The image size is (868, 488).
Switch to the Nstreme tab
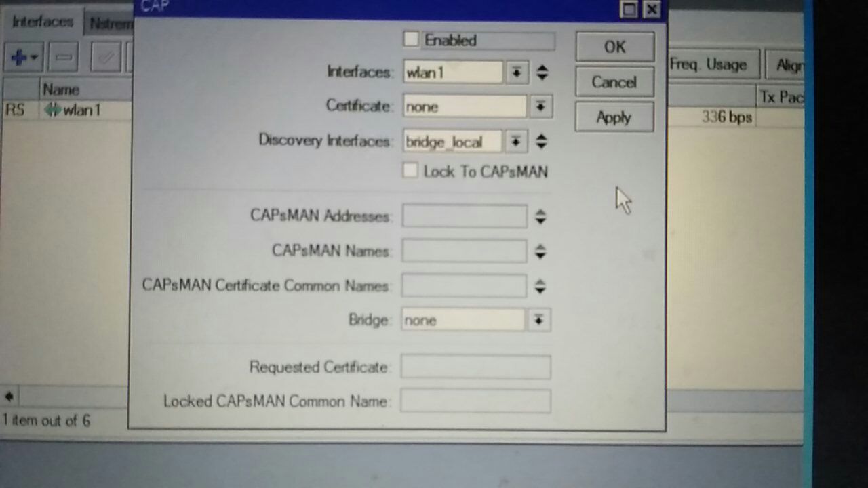108,23
